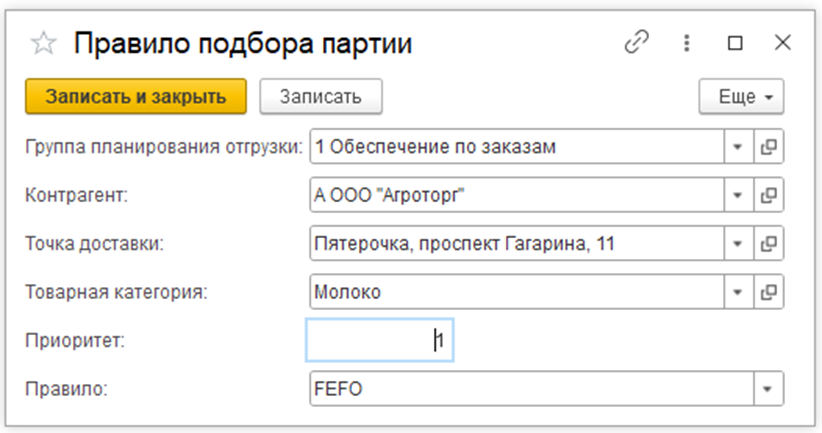The height and width of the screenshot is (433, 822).
Task: Open the Точка доставки dropdown list
Action: point(738,243)
